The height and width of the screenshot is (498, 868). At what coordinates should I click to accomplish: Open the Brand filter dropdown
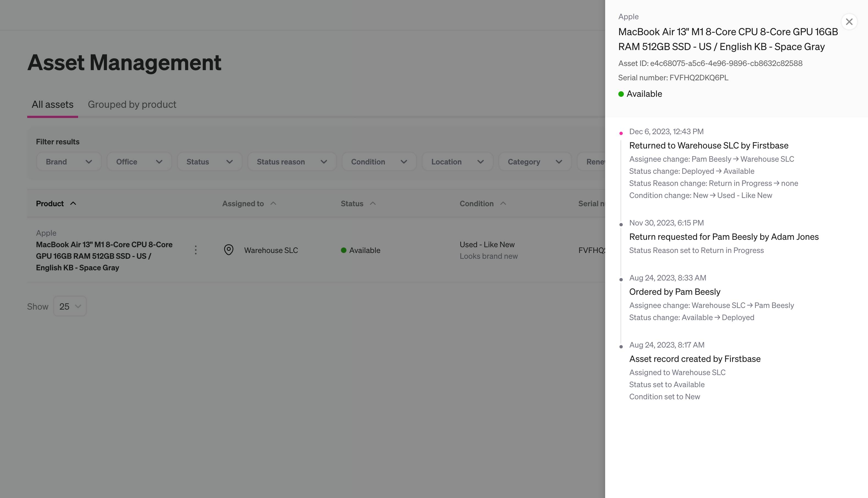click(69, 162)
